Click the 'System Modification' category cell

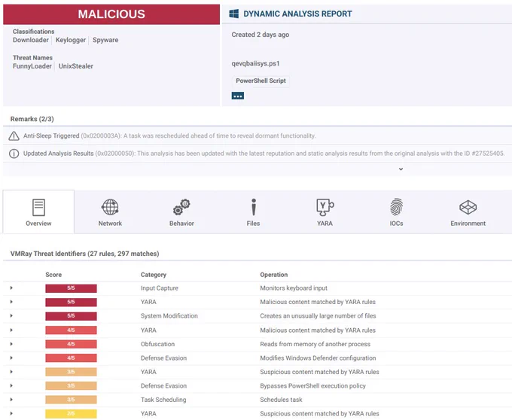pyautogui.click(x=169, y=316)
